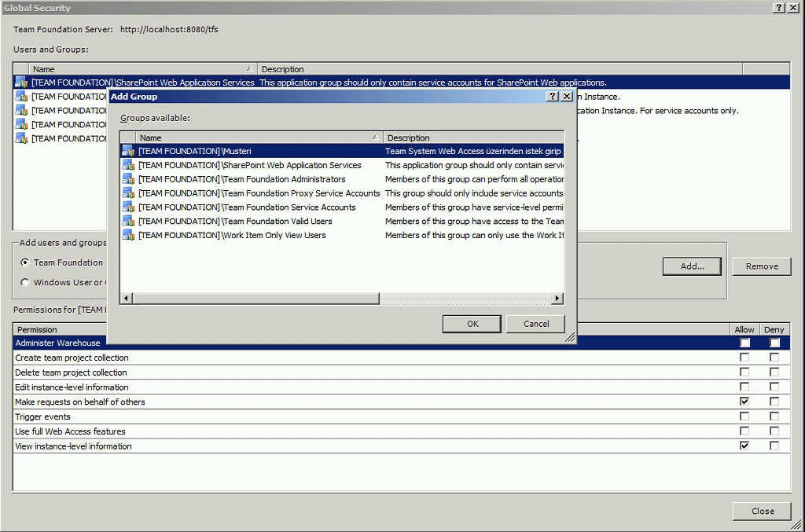Click icon beside Team Foundation Proxy Service Accounts
This screenshot has width=805, height=532.
coord(128,193)
